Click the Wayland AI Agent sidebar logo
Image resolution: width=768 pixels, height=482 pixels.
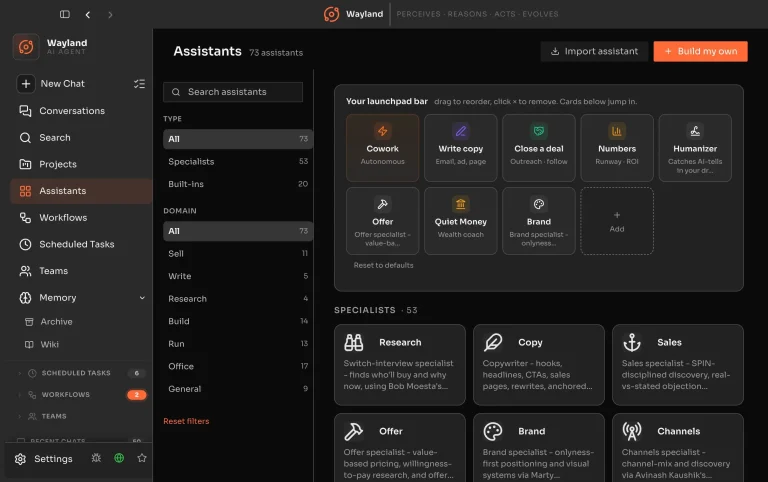(x=26, y=47)
